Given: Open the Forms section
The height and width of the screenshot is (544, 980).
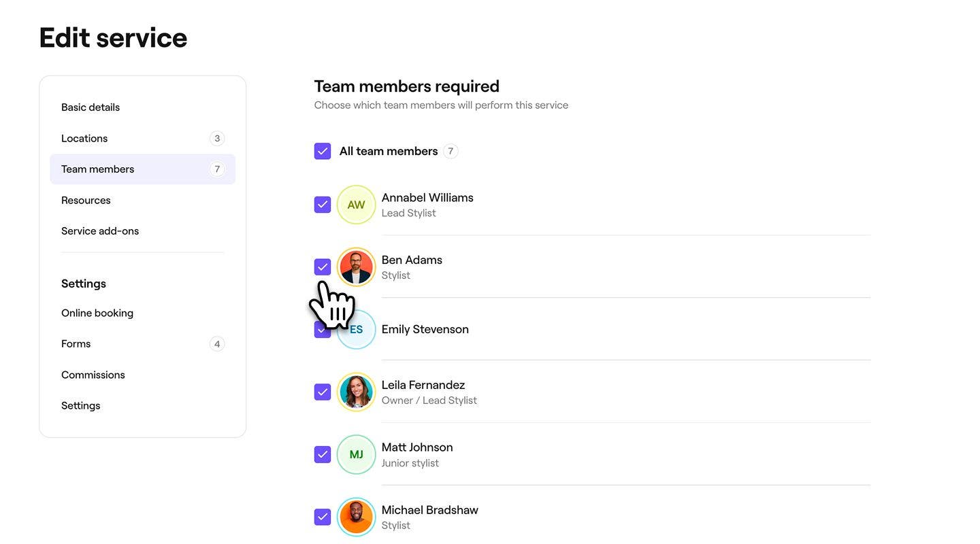Looking at the screenshot, I should coord(76,343).
